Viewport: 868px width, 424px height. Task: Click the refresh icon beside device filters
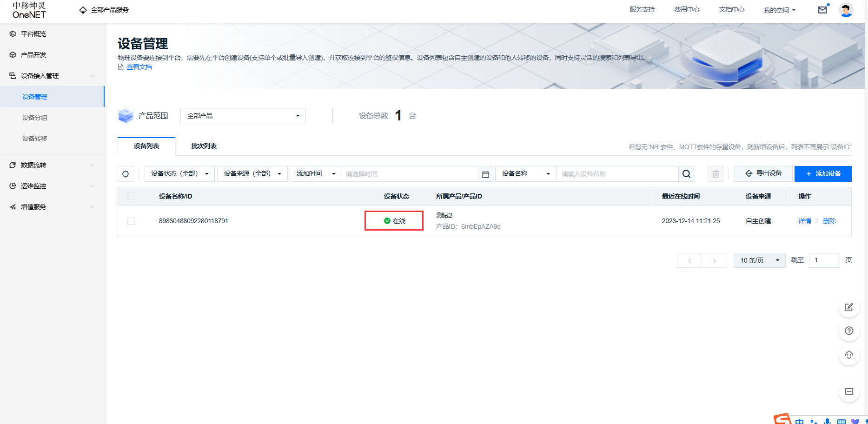(126, 174)
